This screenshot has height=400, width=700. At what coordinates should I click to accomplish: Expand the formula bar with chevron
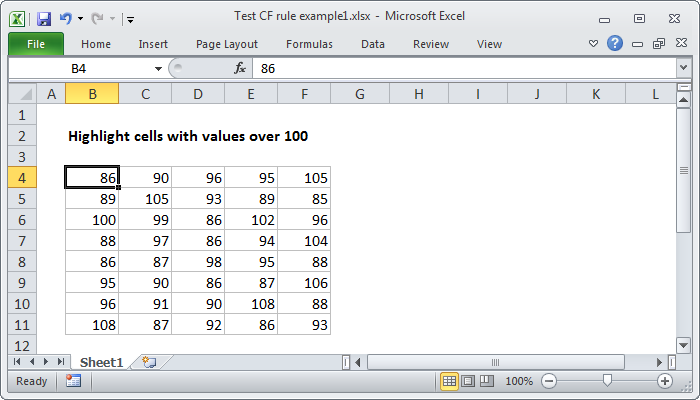(x=683, y=68)
